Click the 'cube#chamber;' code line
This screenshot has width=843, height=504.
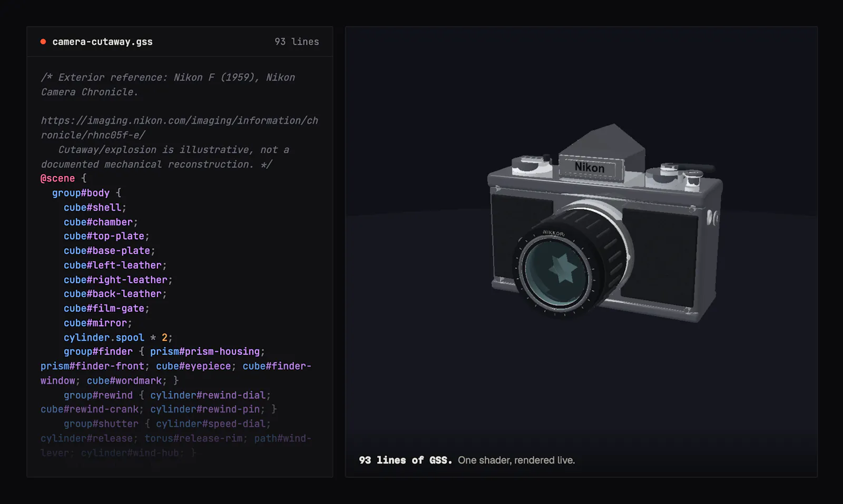coord(101,222)
